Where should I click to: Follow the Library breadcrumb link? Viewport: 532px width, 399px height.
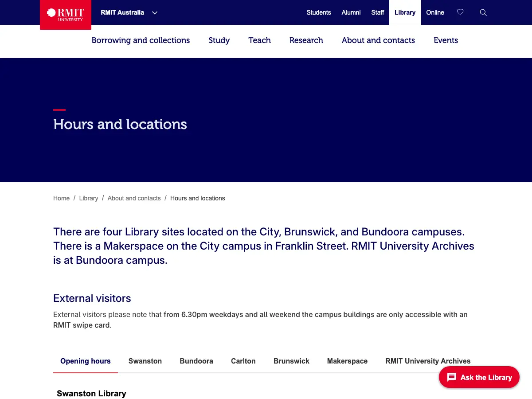pos(89,198)
